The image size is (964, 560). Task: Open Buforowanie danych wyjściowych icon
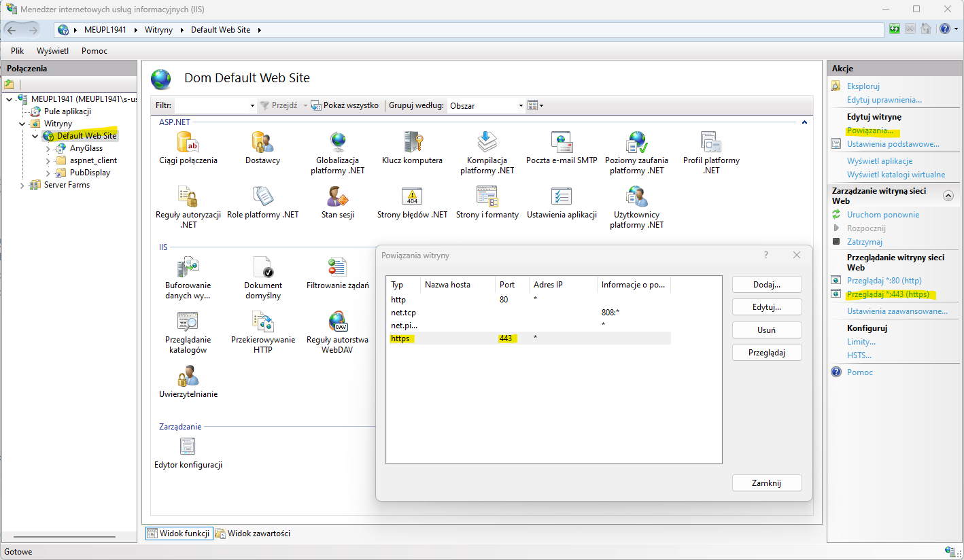[x=187, y=268]
